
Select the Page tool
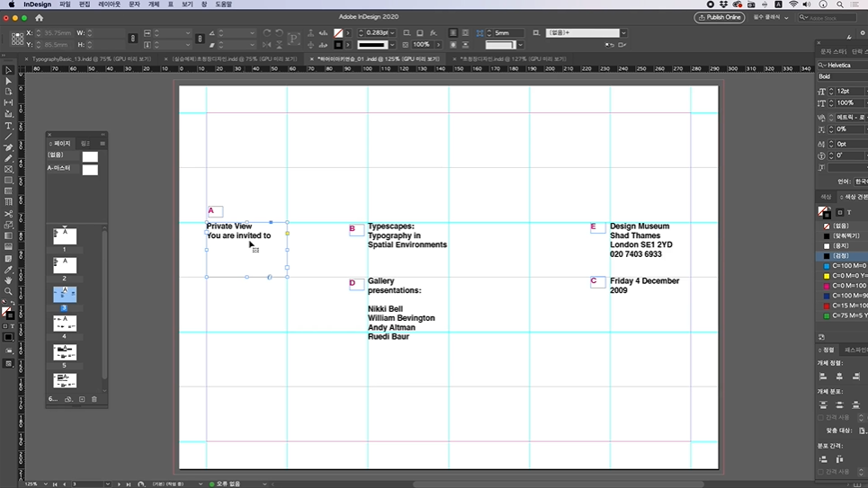[8, 92]
